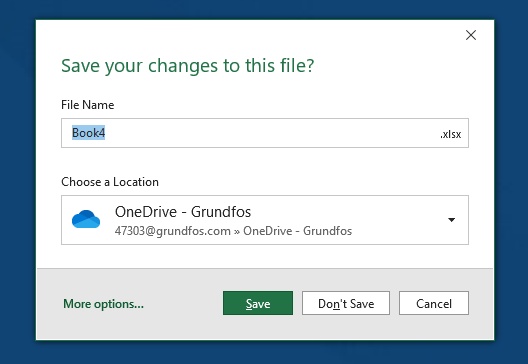
Task: Click the highlighted Book4 file name text
Action: (89, 133)
